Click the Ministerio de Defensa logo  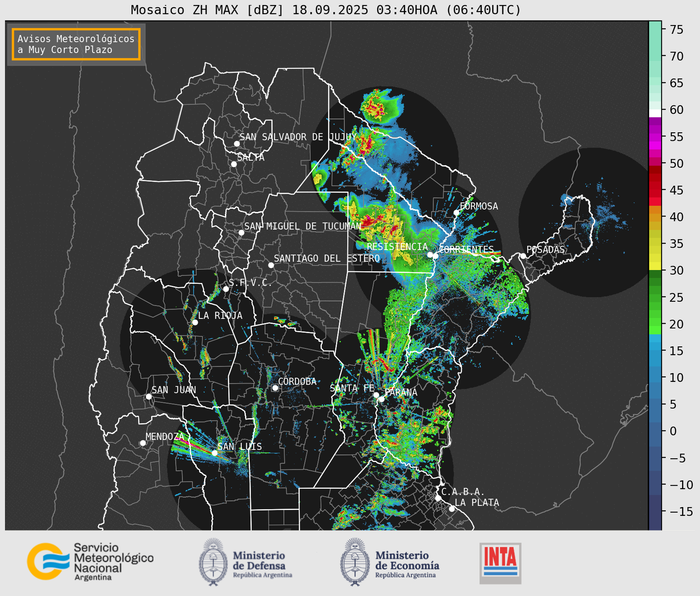pos(245,562)
